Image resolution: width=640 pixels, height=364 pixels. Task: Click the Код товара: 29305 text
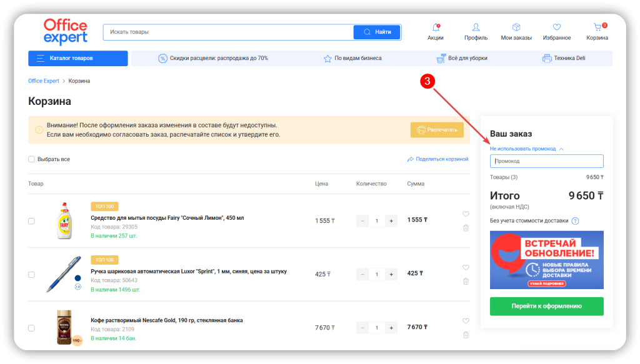[114, 227]
